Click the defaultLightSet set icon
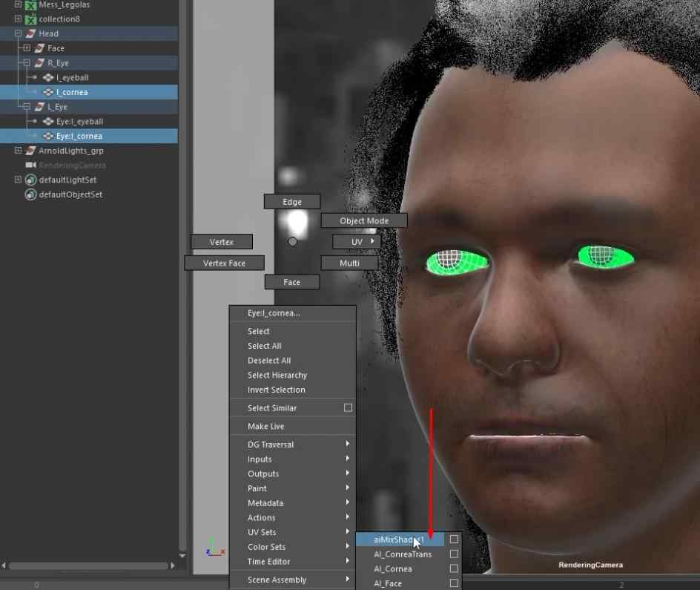Screen dimensions: 700x590 (30, 180)
